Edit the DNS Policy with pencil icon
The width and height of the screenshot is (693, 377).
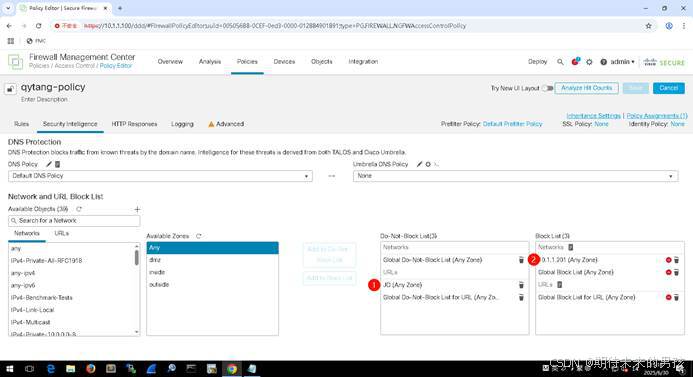[49, 164]
